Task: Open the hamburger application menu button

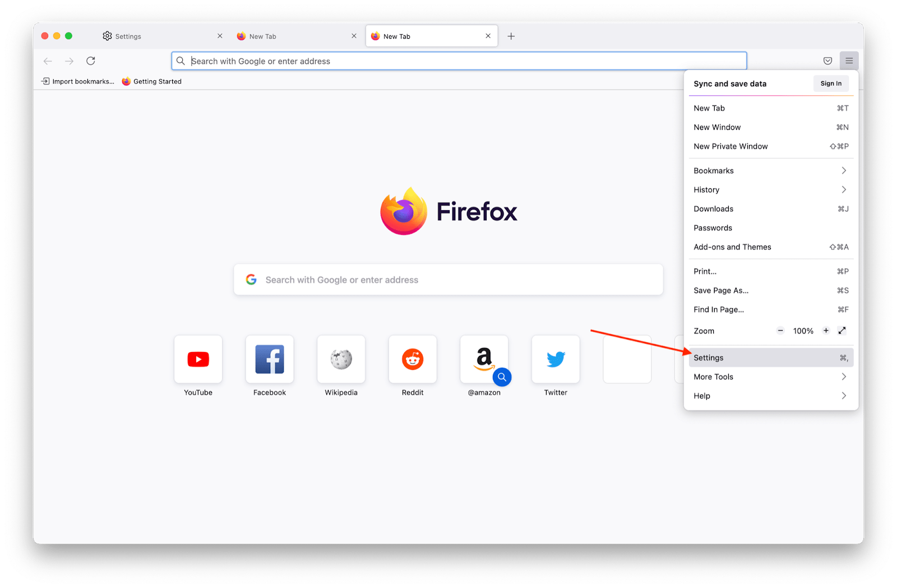Action: (849, 61)
